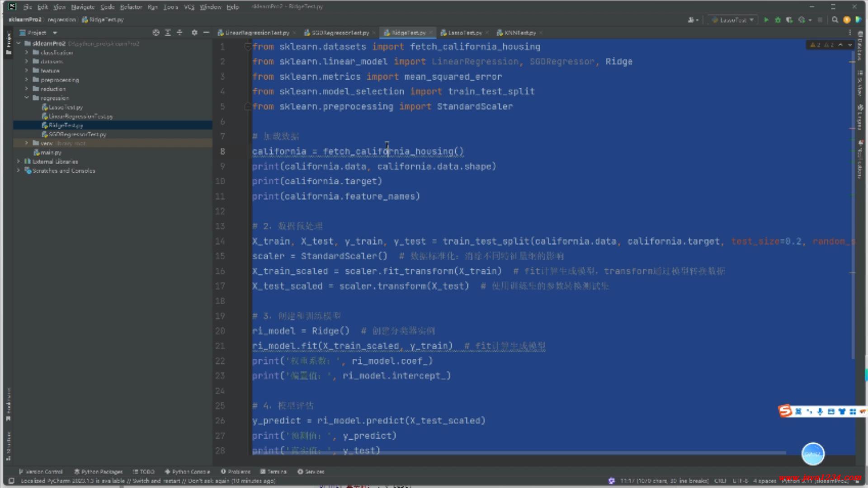868x488 pixels.
Task: Expand the classification folder
Action: pos(27,52)
